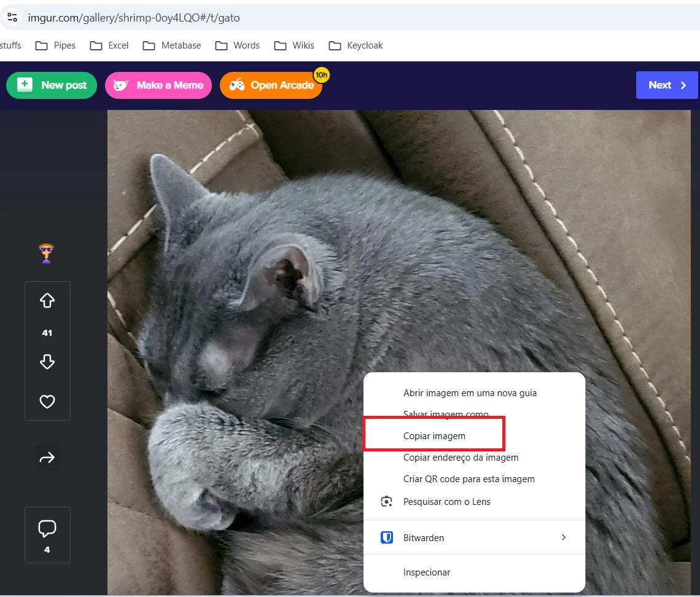Click the Open Arcade button
Viewport: 700px width, 597px height.
(271, 85)
